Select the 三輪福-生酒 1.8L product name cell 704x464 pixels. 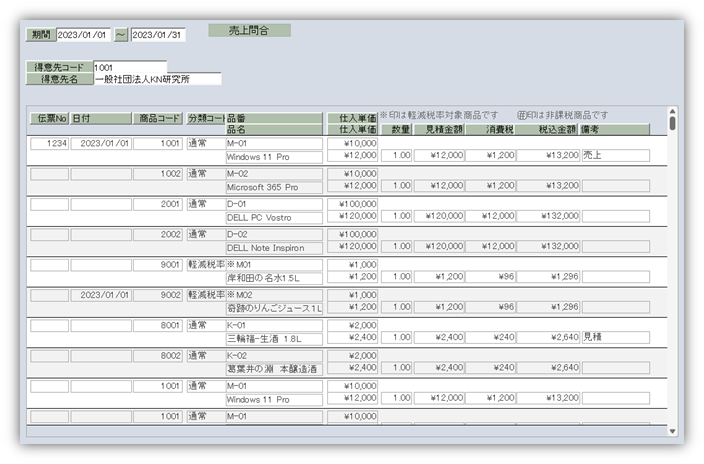tap(273, 337)
